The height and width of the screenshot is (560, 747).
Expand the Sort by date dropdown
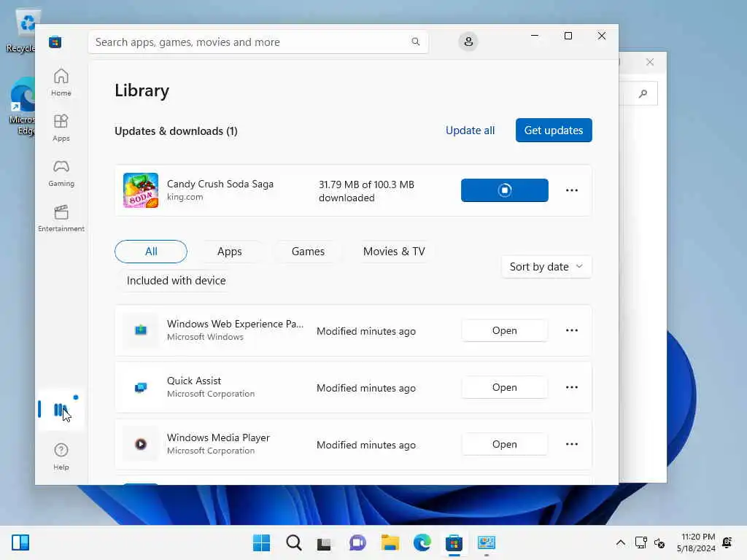546,267
